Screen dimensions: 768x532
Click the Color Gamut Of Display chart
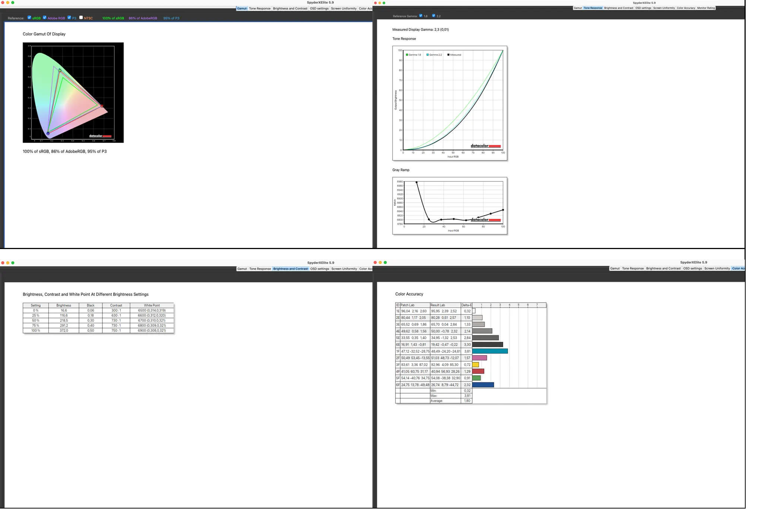pos(73,92)
